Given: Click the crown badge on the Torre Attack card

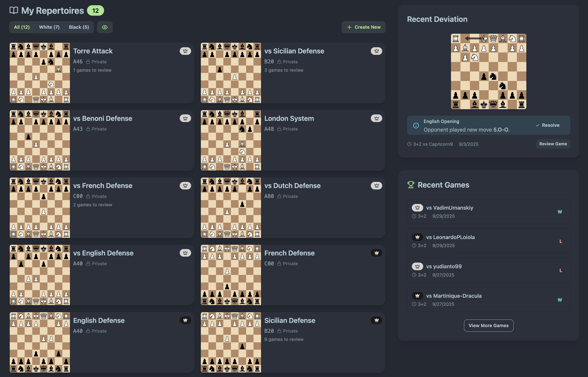Looking at the screenshot, I should click(x=185, y=51).
